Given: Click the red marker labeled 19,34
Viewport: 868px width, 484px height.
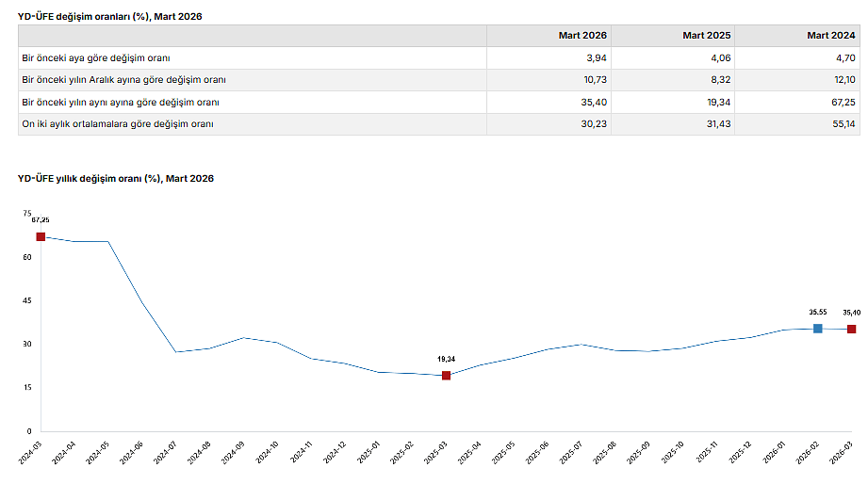Looking at the screenshot, I should coord(446,376).
